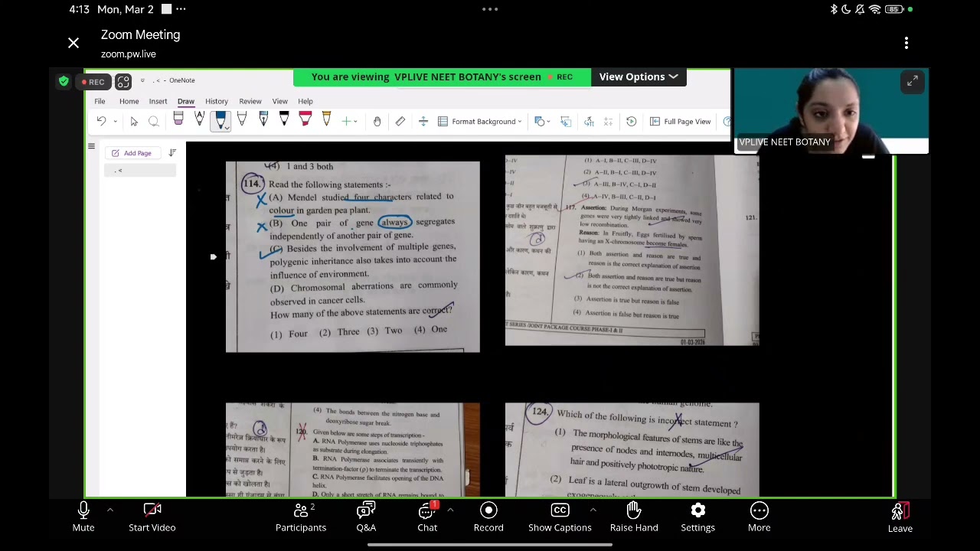Image resolution: width=980 pixels, height=551 pixels.
Task: Toggle the Mute microphone button
Action: click(x=83, y=517)
